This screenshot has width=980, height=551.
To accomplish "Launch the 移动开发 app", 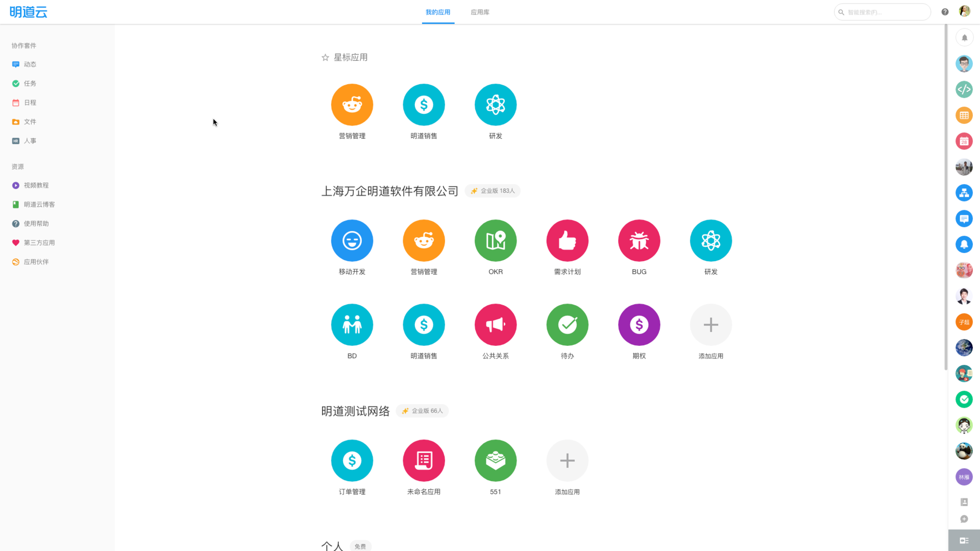I will (352, 240).
